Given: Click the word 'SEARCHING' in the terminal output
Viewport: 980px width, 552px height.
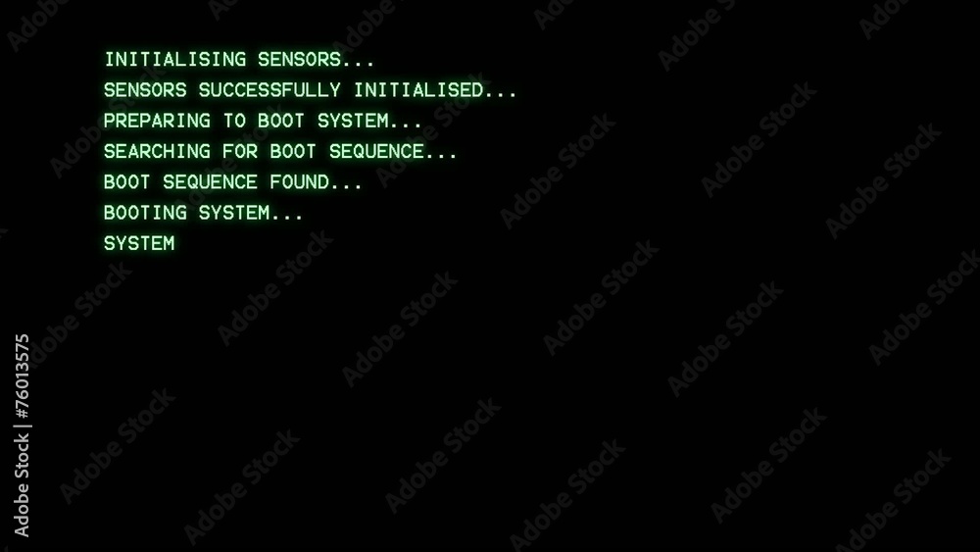Looking at the screenshot, I should point(157,151).
